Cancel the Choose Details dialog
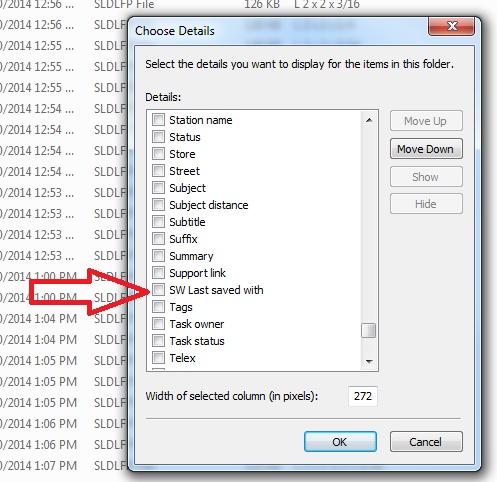 [426, 442]
